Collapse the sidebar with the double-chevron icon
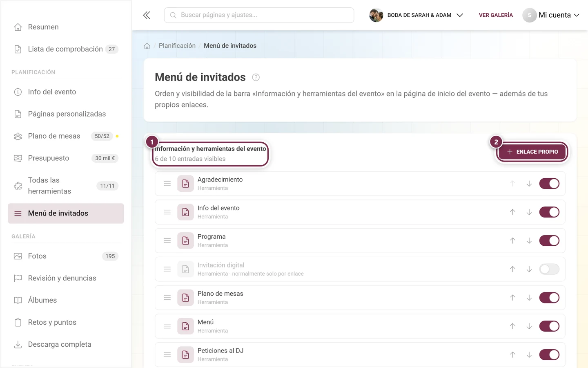Image resolution: width=588 pixels, height=368 pixels. point(147,15)
